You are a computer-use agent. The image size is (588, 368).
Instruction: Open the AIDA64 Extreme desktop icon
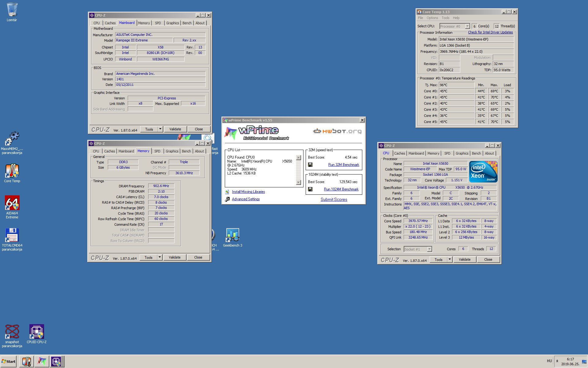click(12, 203)
